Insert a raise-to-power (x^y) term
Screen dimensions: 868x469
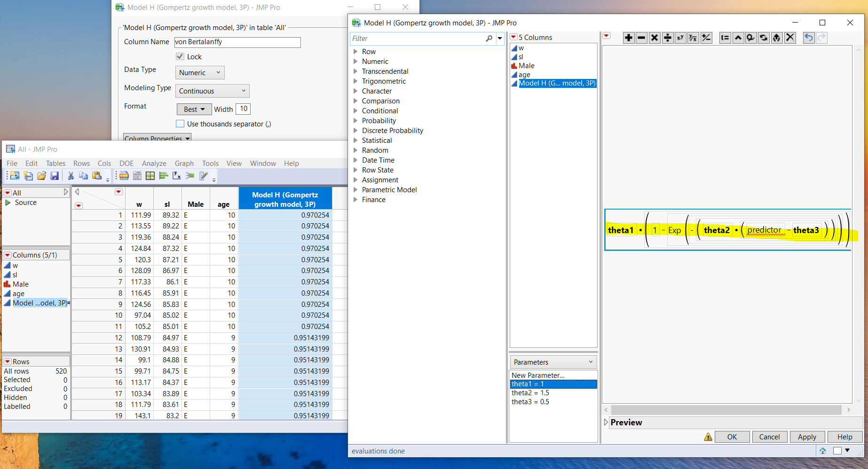point(680,38)
